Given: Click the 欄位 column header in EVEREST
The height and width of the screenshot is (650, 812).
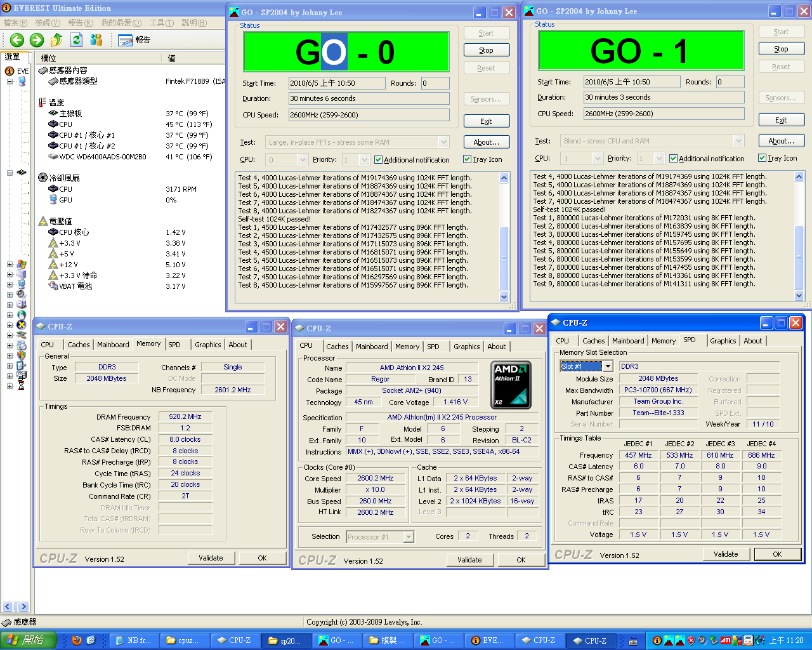Looking at the screenshot, I should 98,58.
